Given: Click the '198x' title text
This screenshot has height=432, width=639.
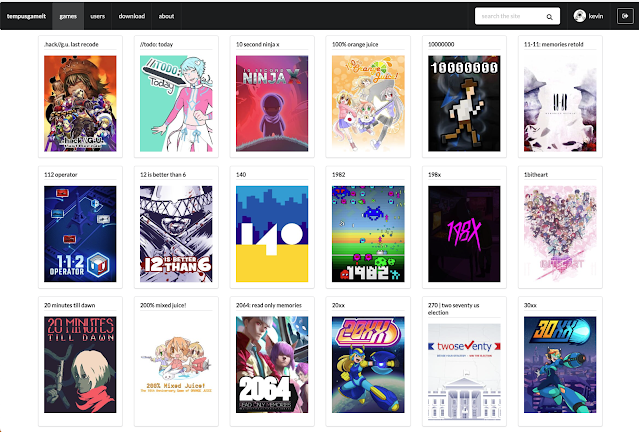Looking at the screenshot, I should (434, 175).
